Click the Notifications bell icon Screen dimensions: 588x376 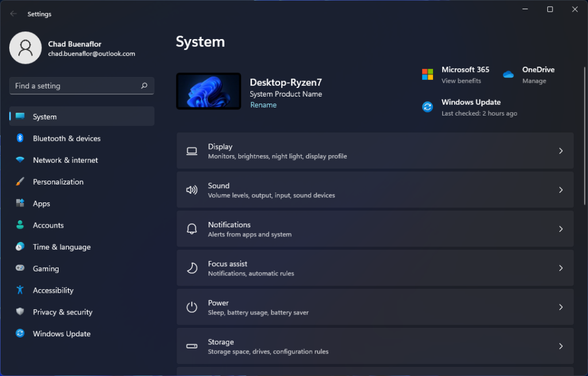point(192,229)
